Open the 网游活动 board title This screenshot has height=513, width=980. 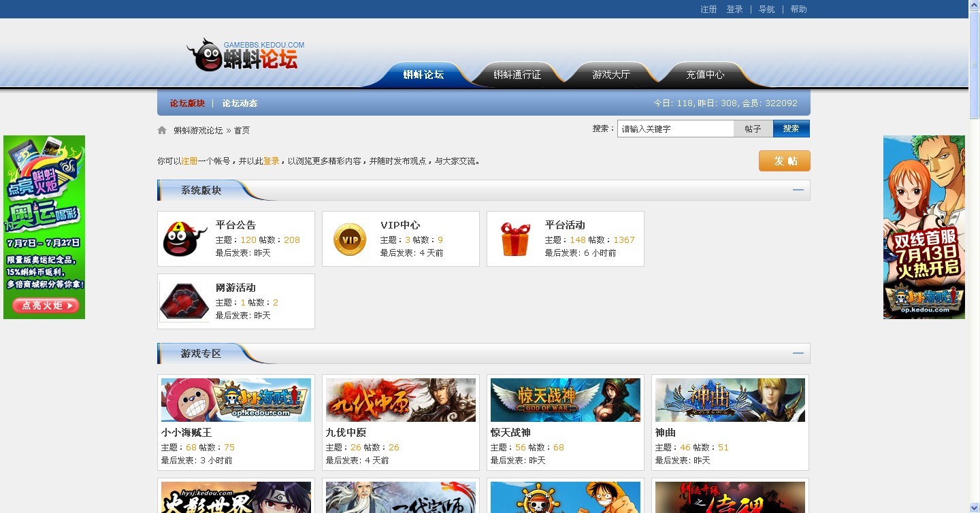235,288
